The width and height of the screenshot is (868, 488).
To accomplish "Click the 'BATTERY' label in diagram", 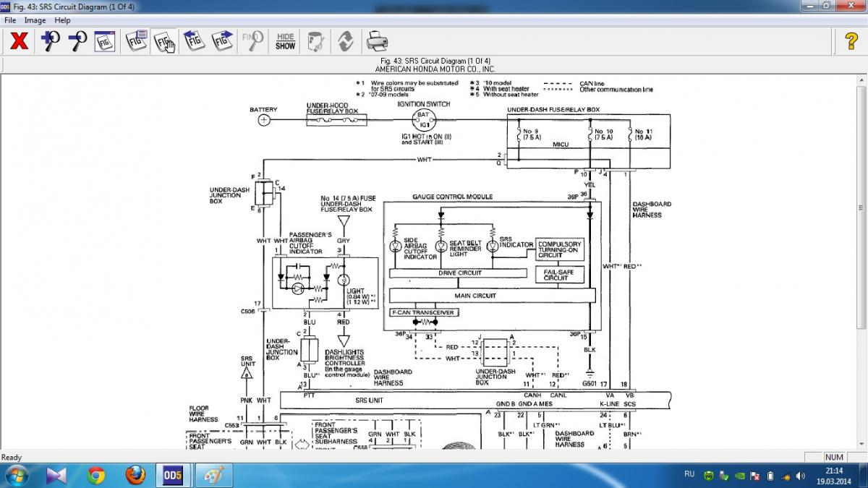I will (x=263, y=110).
